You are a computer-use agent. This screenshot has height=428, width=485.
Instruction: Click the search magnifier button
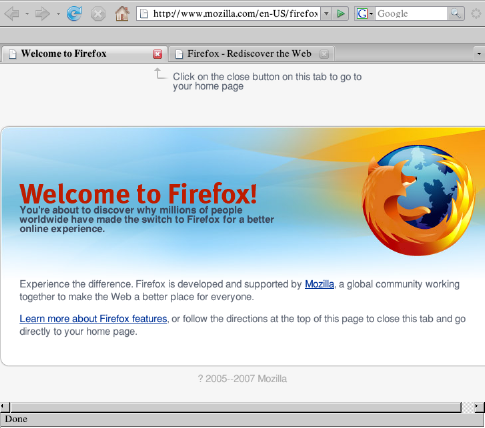tap(456, 14)
